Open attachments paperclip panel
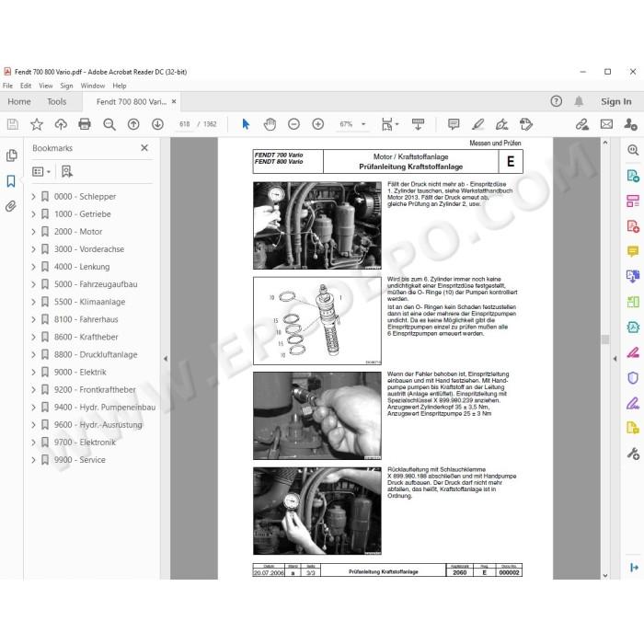This screenshot has height=644, width=644. click(11, 206)
